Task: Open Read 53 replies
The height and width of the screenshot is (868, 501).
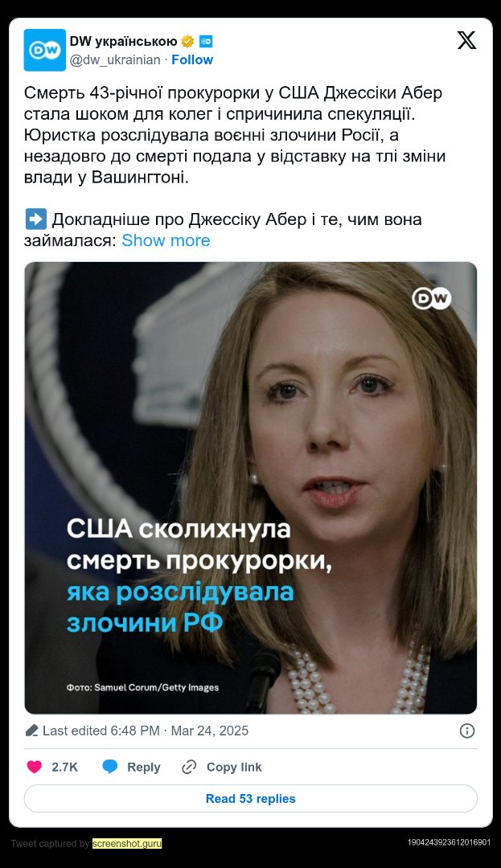Action: [x=251, y=799]
